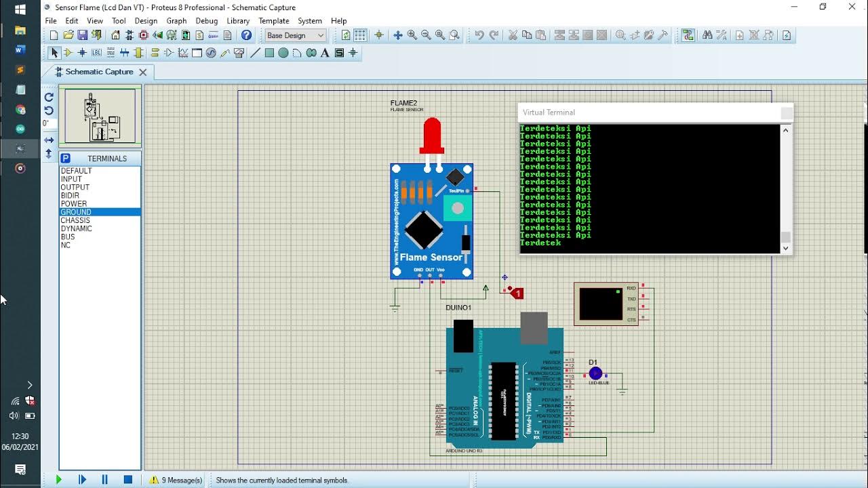Image resolution: width=868 pixels, height=488 pixels.
Task: Pause the running simulation
Action: pyautogui.click(x=104, y=479)
